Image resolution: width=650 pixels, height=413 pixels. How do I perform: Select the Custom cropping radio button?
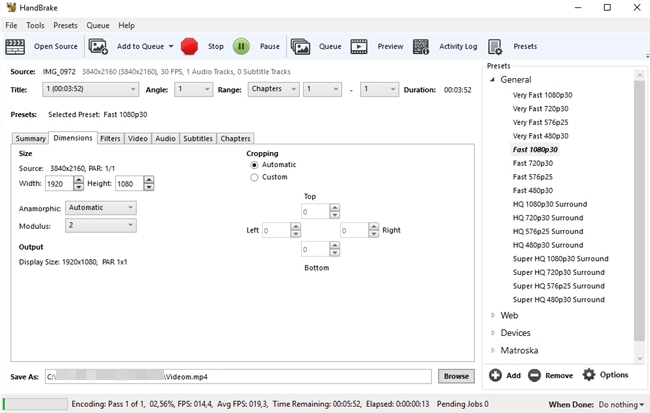click(254, 177)
